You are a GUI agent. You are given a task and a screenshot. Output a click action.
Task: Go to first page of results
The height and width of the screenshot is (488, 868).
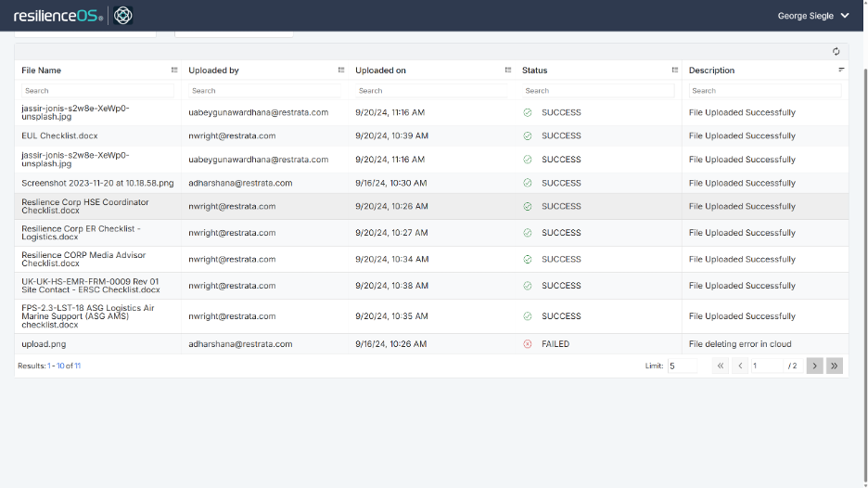click(721, 366)
